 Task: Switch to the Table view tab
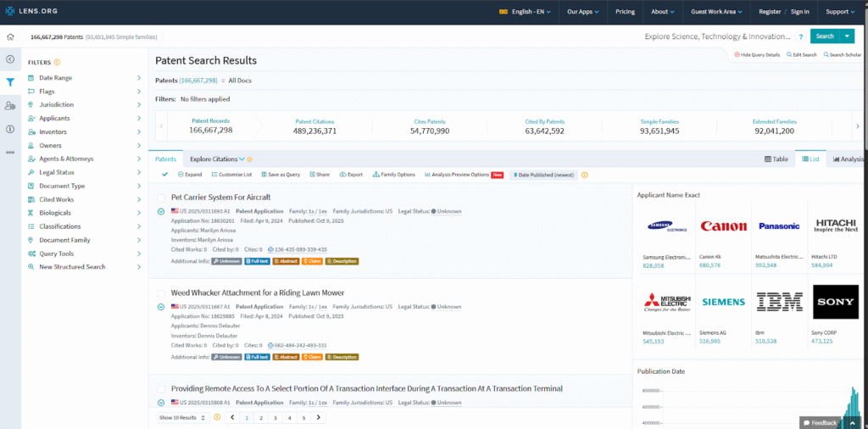click(x=776, y=159)
